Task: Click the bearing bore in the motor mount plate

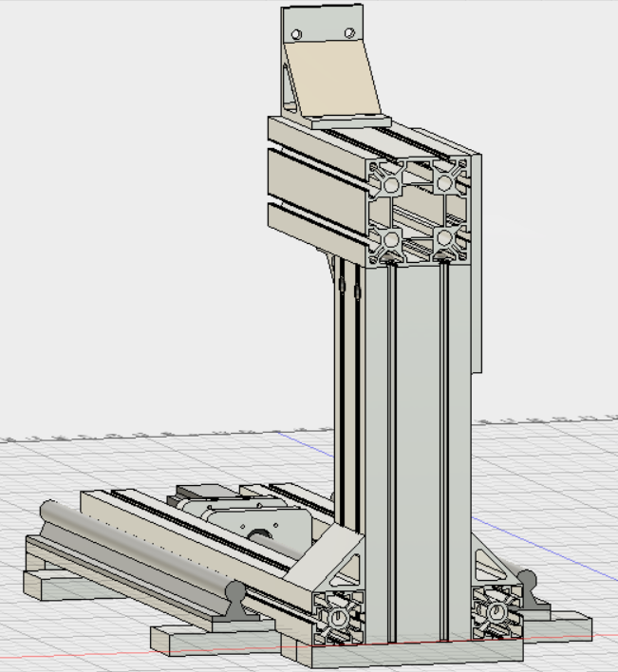Action: click(x=260, y=535)
